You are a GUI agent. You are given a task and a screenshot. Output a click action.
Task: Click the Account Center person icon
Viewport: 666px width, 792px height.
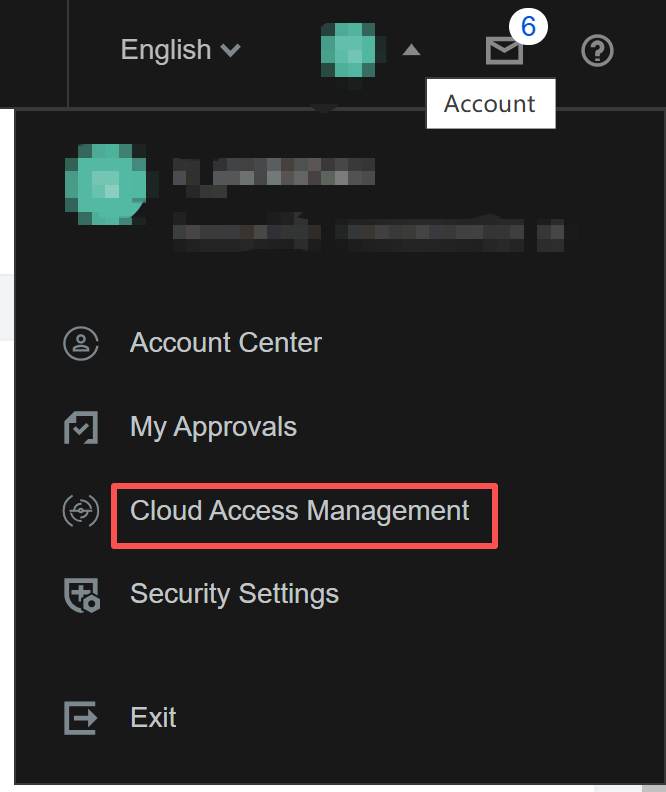pyautogui.click(x=81, y=343)
